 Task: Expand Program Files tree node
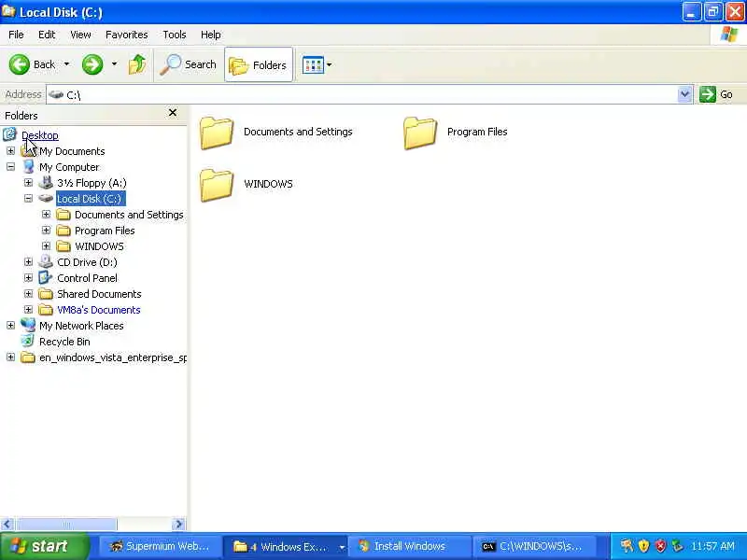[x=46, y=231]
